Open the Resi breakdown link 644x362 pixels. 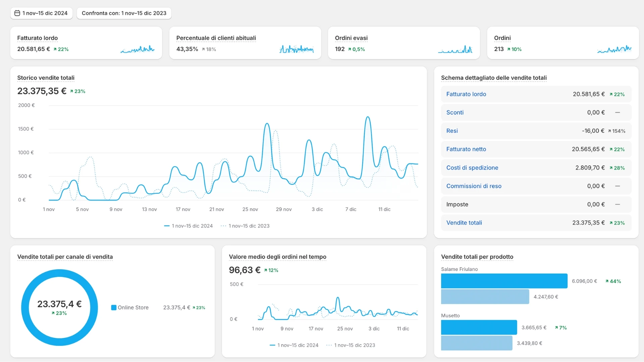(x=452, y=131)
